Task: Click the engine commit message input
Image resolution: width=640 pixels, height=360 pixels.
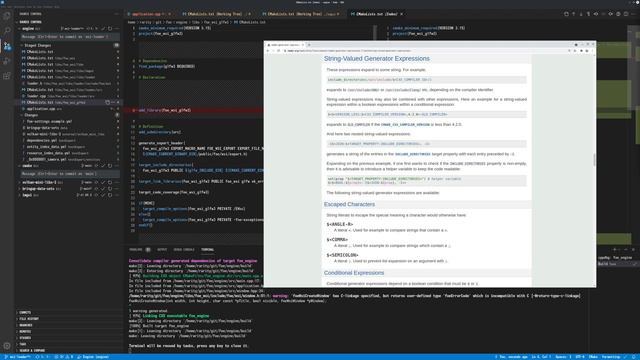Action: click(69, 37)
